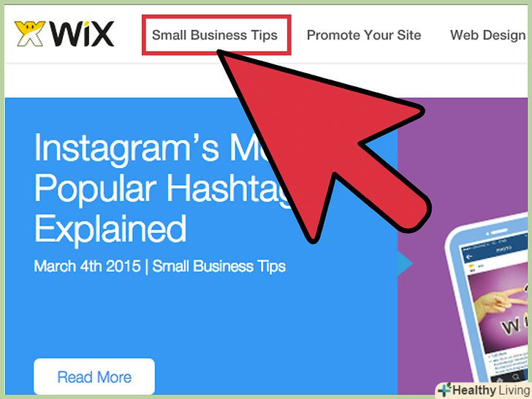532x399 pixels.
Task: Click the black WiX wordmark text
Action: point(82,34)
